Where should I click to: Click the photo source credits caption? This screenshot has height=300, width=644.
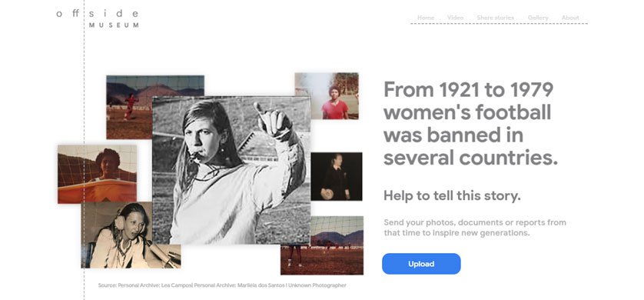click(222, 285)
